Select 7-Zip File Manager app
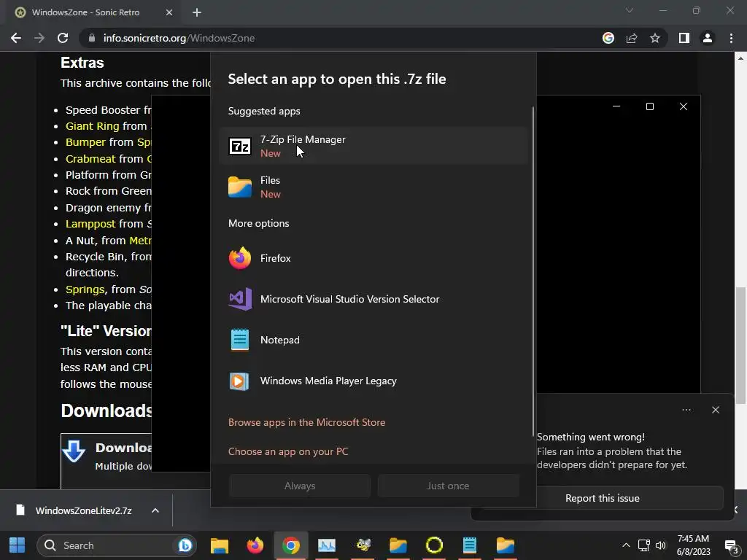The width and height of the screenshot is (747, 560). pyautogui.click(x=373, y=146)
